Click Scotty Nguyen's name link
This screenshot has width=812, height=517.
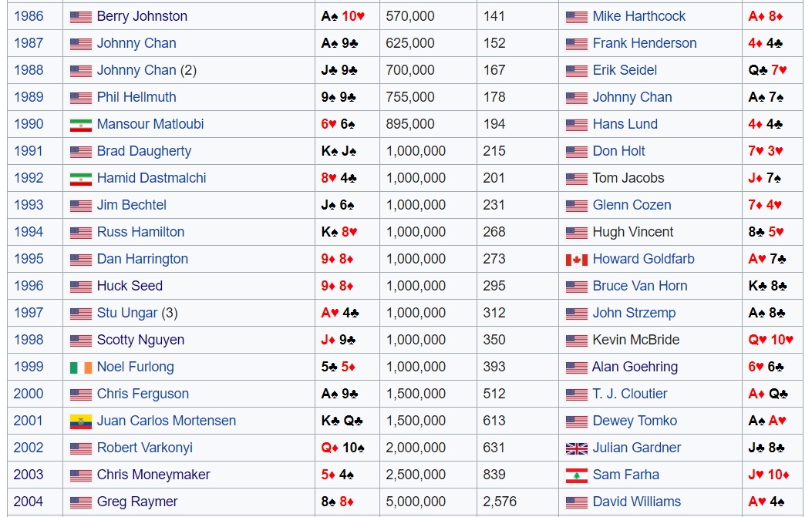click(x=140, y=340)
